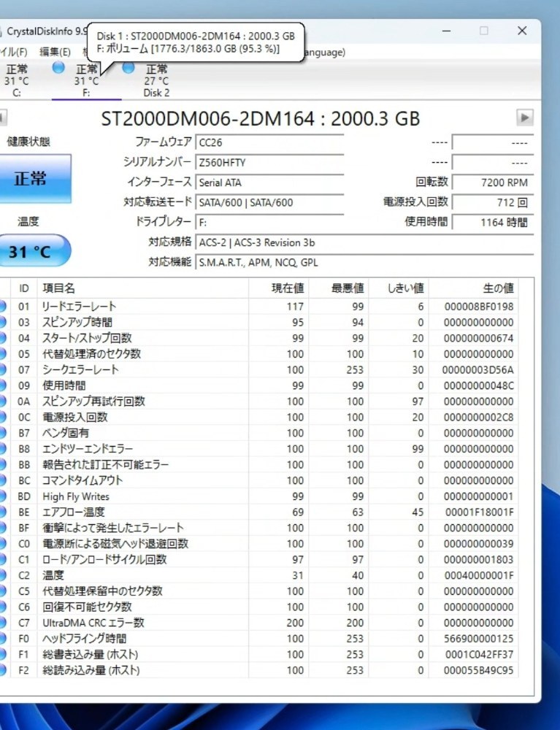Click the 対応規格 field ACS-2 | ACS-3 Revision 3b
This screenshot has width=560, height=730.
click(364, 242)
